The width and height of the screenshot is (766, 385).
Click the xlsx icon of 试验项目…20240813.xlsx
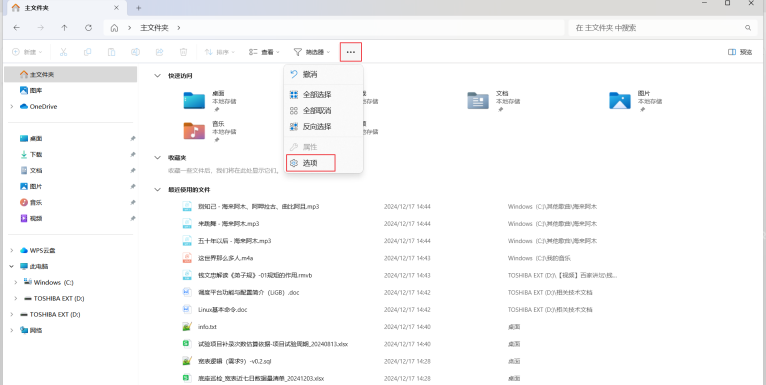pos(187,344)
